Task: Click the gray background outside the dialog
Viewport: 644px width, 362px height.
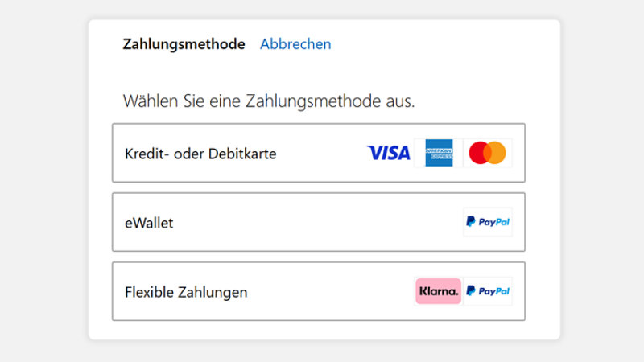Action: pyautogui.click(x=40, y=181)
